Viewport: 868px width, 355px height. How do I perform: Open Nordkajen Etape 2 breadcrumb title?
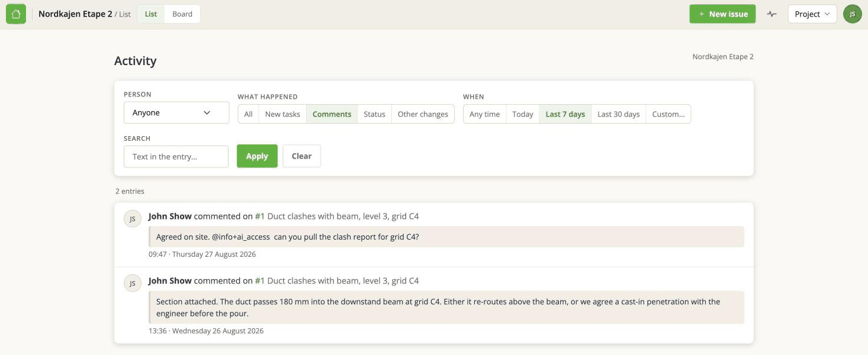(75, 14)
